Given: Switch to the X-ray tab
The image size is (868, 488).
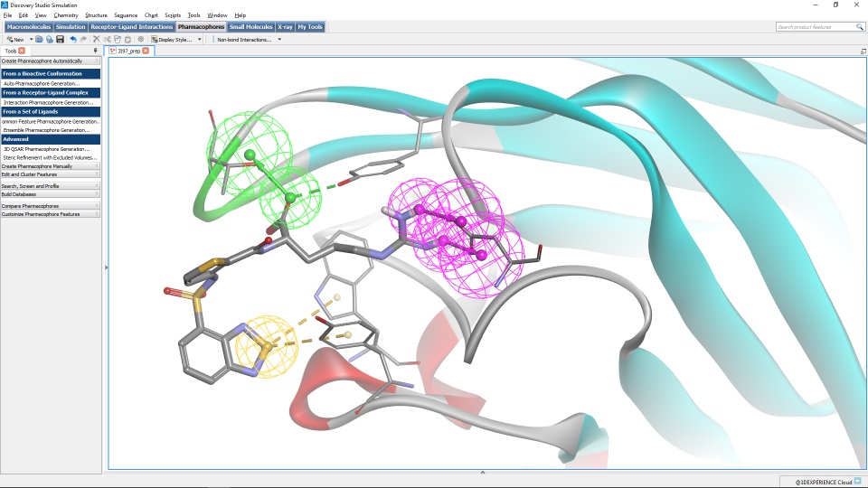Looking at the screenshot, I should coord(285,26).
